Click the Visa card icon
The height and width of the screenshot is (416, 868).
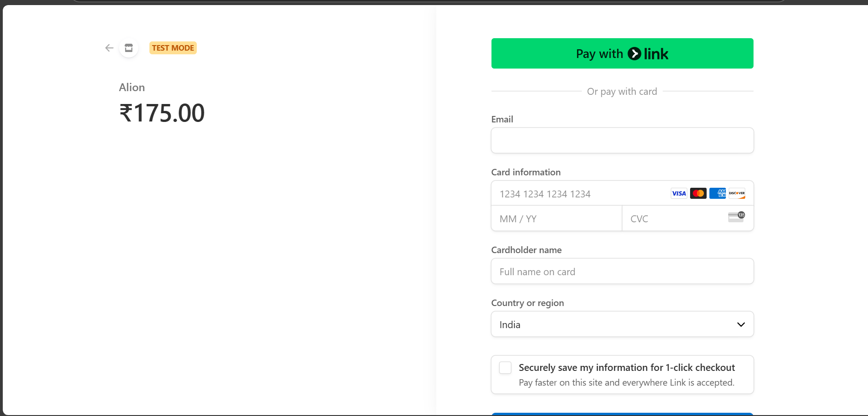pos(679,193)
